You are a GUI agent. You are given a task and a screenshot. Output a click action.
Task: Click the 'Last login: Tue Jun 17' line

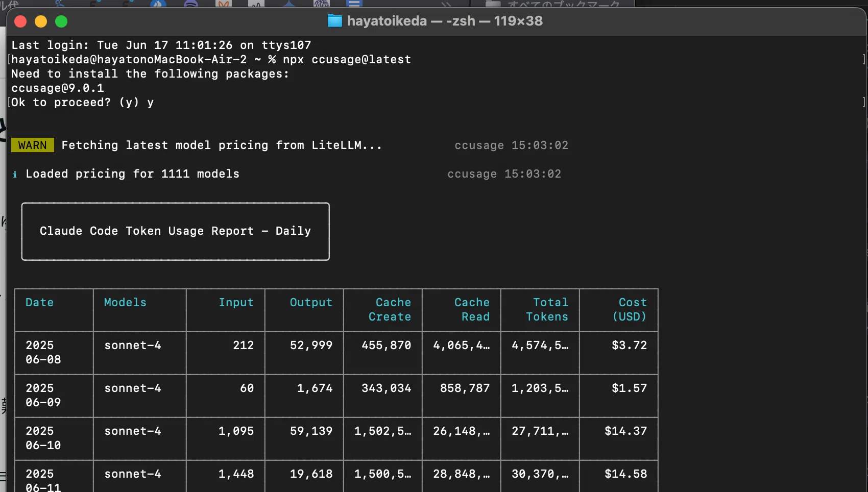click(161, 45)
